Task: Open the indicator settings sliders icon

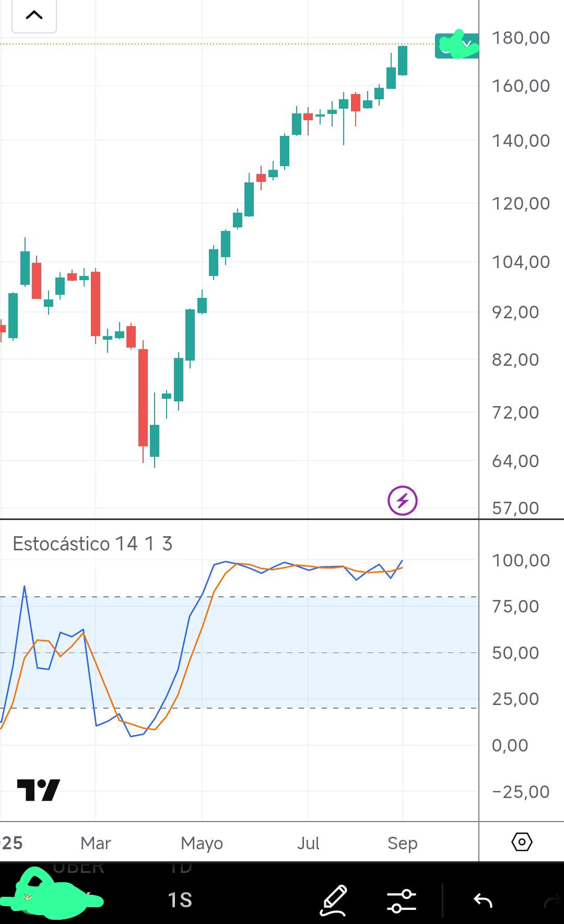Action: [x=402, y=900]
